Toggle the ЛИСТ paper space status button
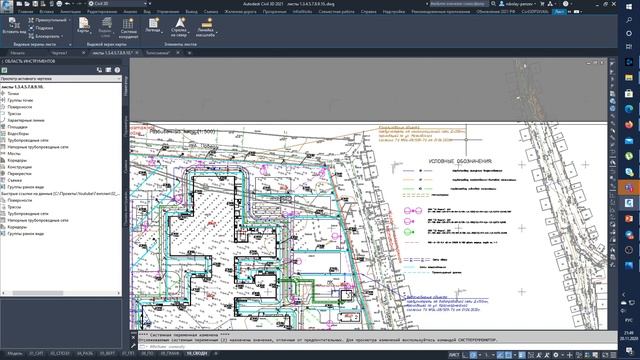This screenshot has height=360, width=640. pyautogui.click(x=454, y=355)
